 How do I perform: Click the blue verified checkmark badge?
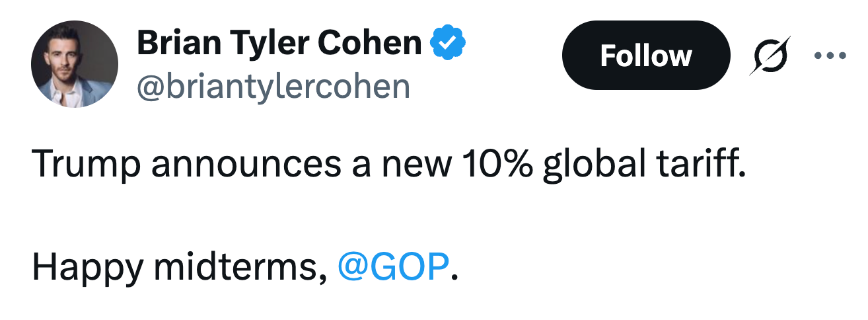point(449,44)
